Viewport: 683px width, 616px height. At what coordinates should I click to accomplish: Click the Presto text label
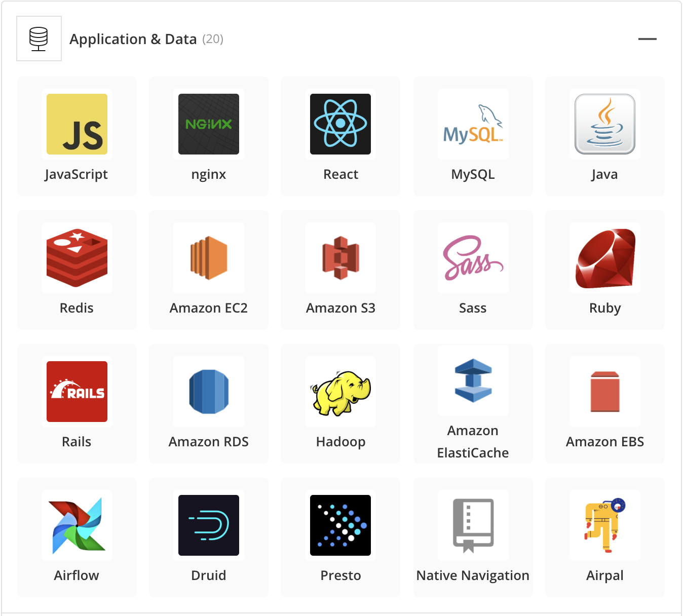click(340, 575)
